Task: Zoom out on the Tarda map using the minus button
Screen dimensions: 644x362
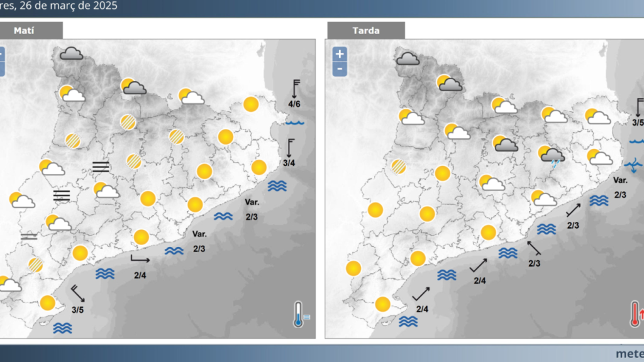Action: click(339, 67)
